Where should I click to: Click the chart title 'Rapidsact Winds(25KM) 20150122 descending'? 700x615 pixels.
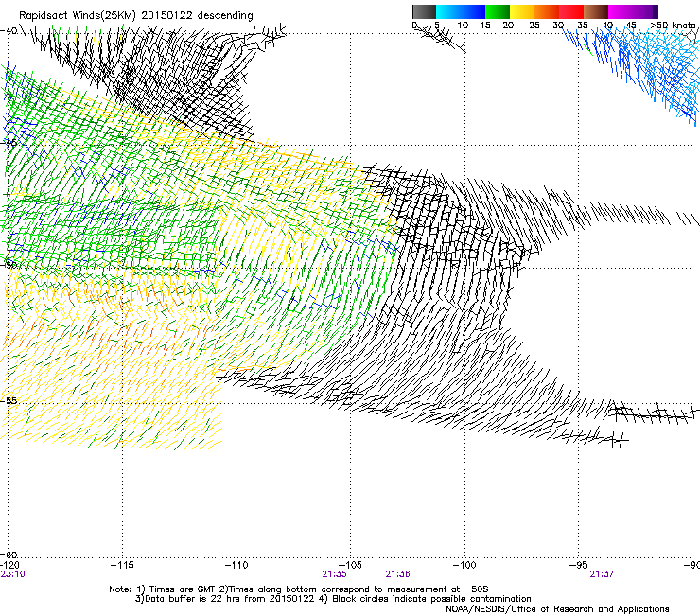point(135,16)
